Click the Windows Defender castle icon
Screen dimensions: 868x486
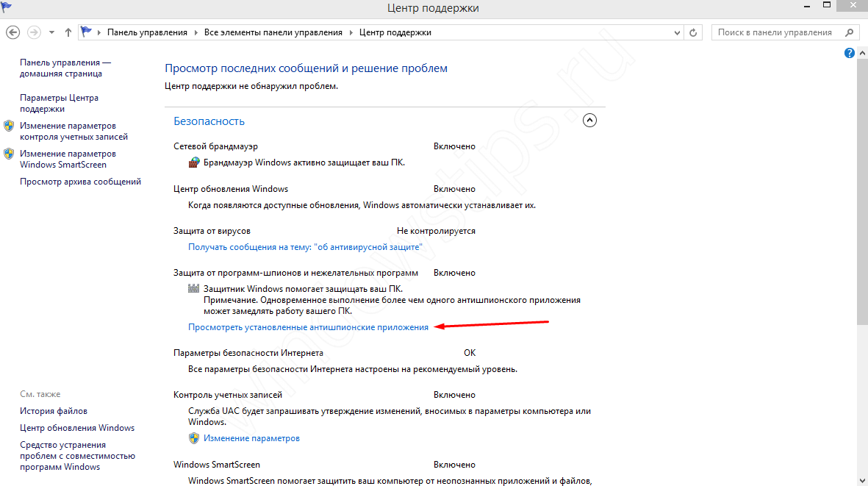(194, 289)
